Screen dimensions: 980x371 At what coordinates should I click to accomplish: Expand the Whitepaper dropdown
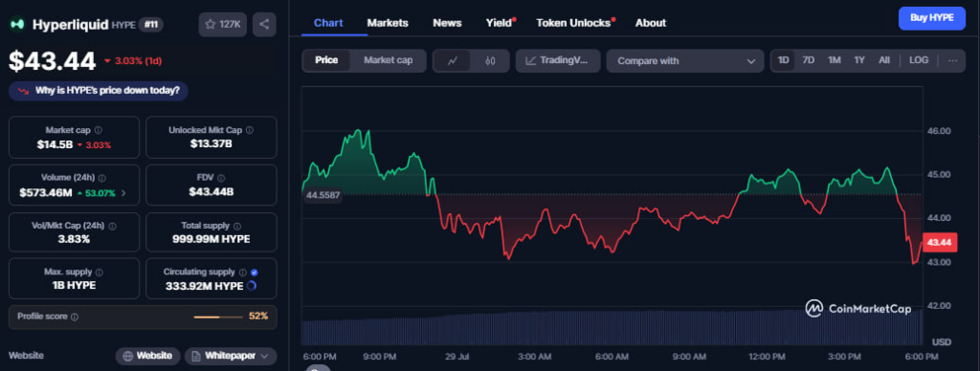click(230, 356)
